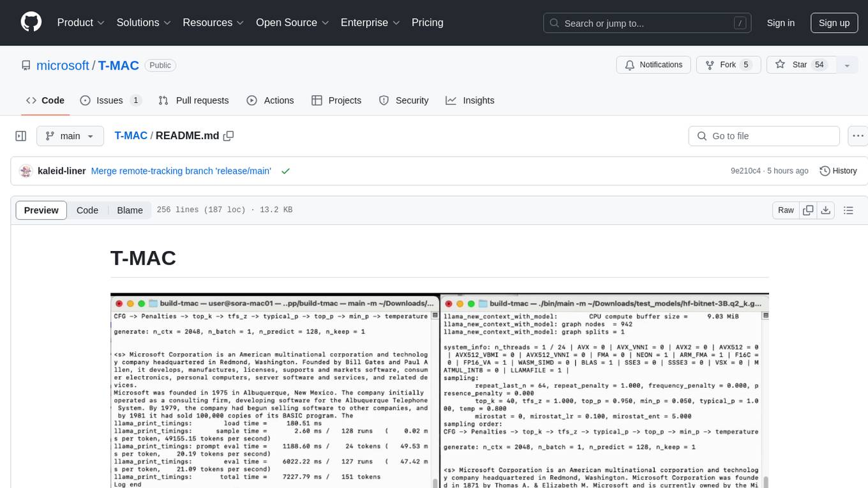Viewport: 868px width, 488px height.
Task: Open the Projects tab
Action: point(336,100)
